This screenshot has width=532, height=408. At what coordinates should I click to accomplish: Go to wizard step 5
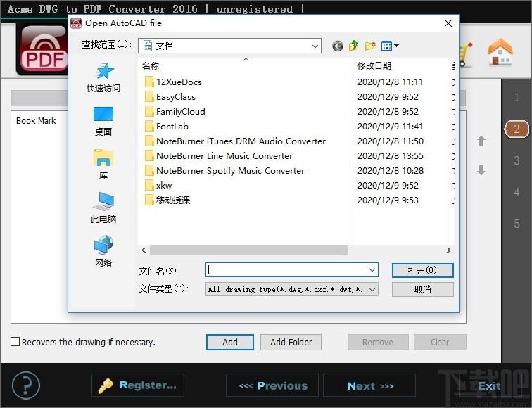(x=517, y=224)
